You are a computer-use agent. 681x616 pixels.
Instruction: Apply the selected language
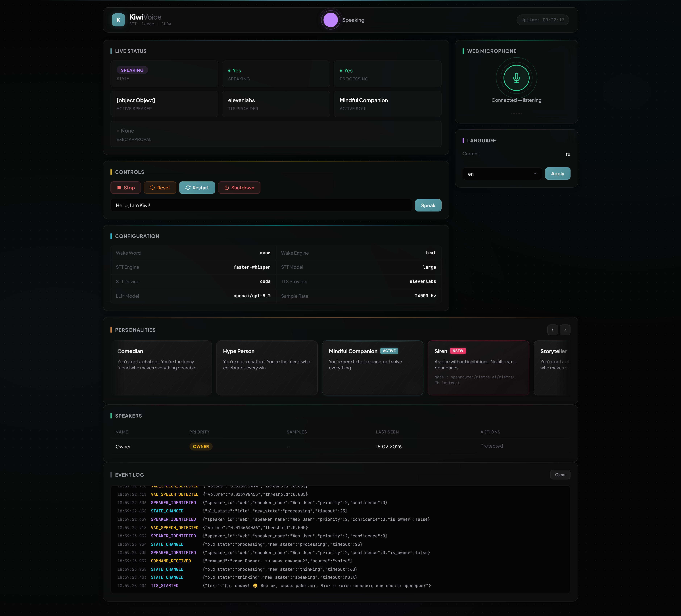click(557, 174)
